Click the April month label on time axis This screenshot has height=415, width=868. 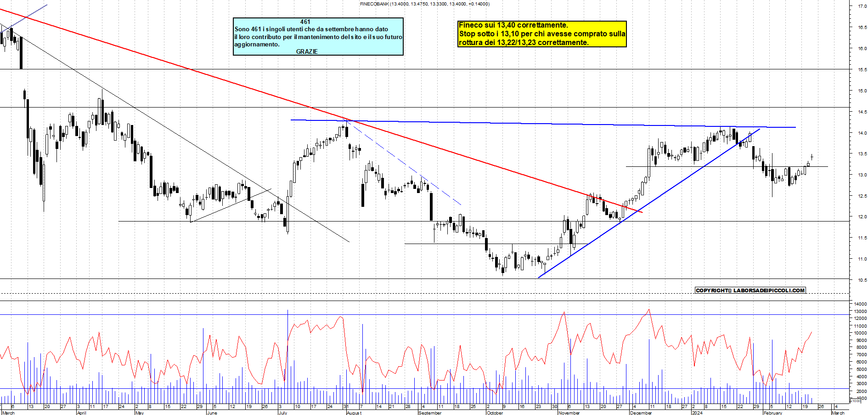(x=81, y=413)
